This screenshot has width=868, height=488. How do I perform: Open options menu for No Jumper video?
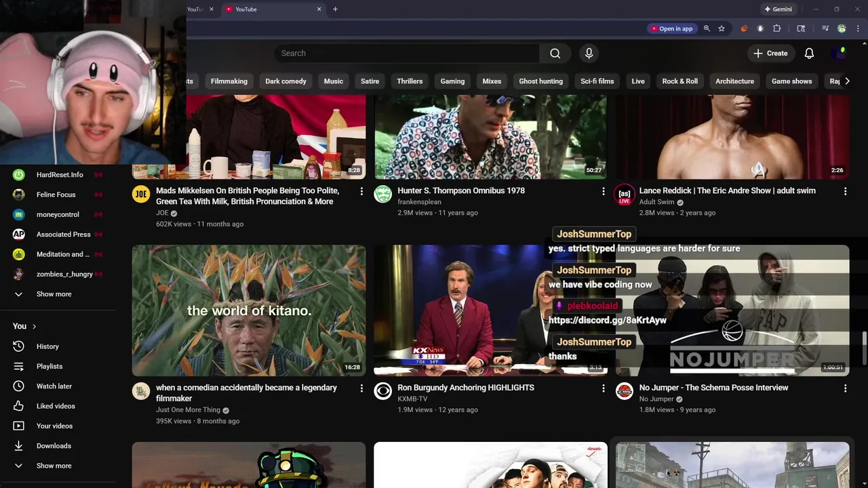pyautogui.click(x=845, y=388)
